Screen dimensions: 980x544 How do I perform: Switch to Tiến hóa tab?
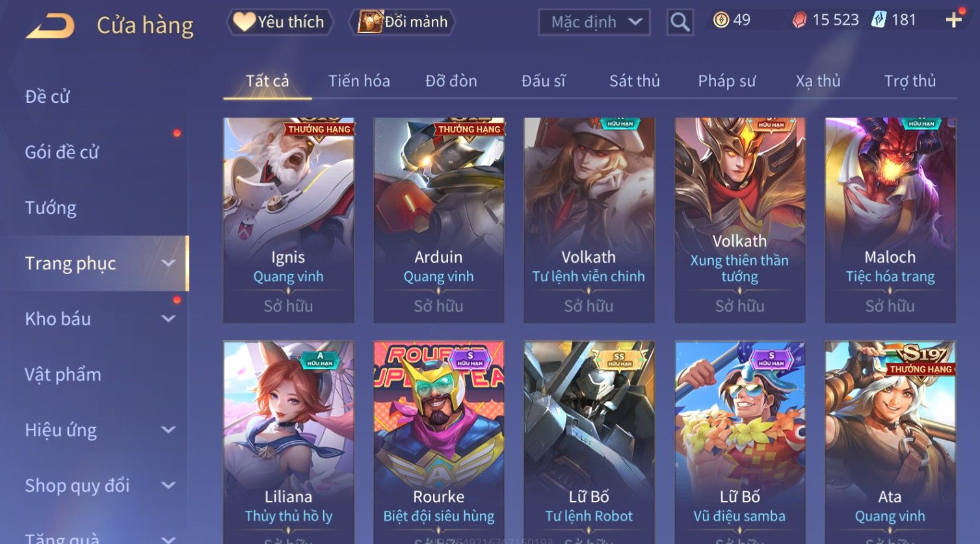(x=359, y=81)
